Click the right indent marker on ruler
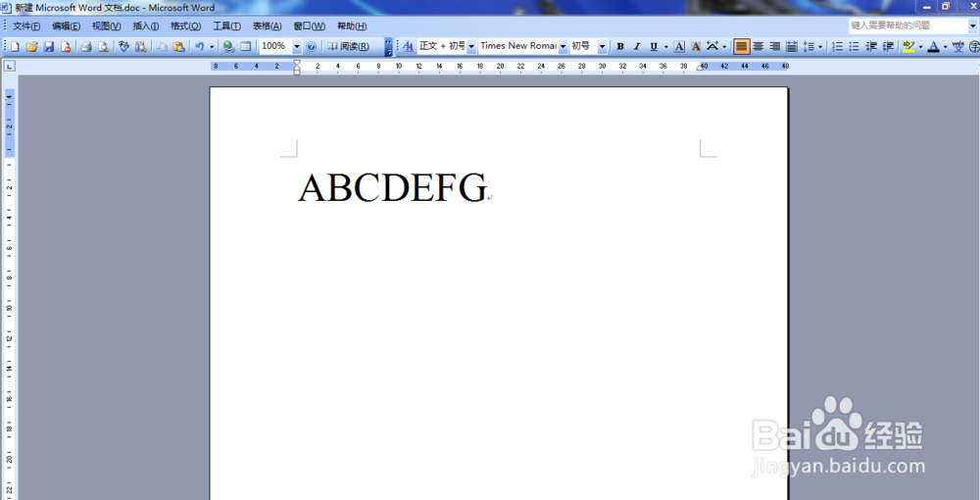980x500 pixels. [x=700, y=68]
